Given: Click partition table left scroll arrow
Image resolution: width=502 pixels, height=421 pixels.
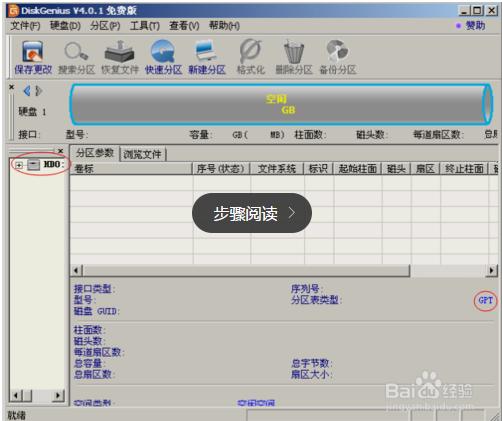Looking at the screenshot, I should pyautogui.click(x=76, y=270).
